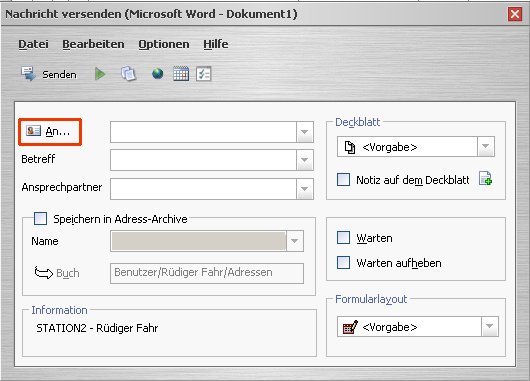Click the copy documents toolbar icon

point(128,74)
